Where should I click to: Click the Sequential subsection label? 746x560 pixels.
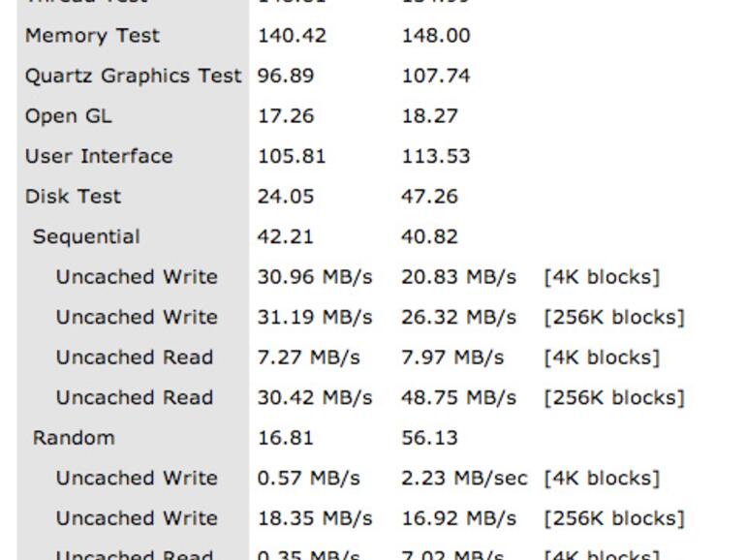[x=86, y=237]
